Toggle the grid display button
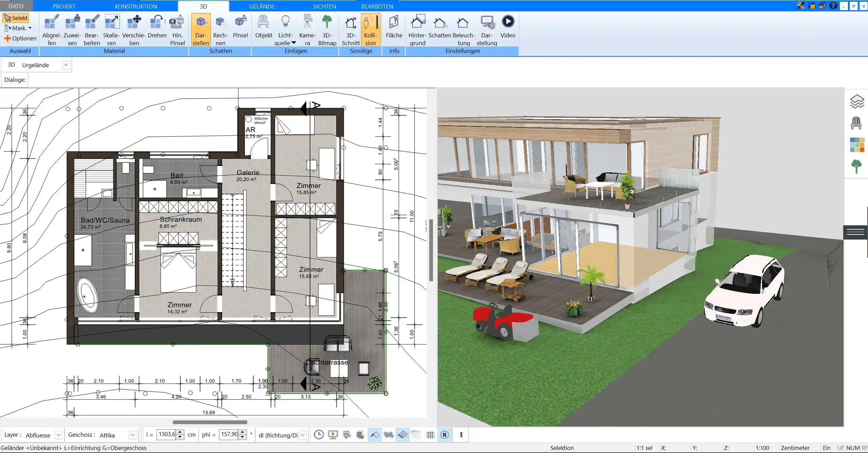Viewport: 868px width, 453px height. pyautogui.click(x=430, y=435)
